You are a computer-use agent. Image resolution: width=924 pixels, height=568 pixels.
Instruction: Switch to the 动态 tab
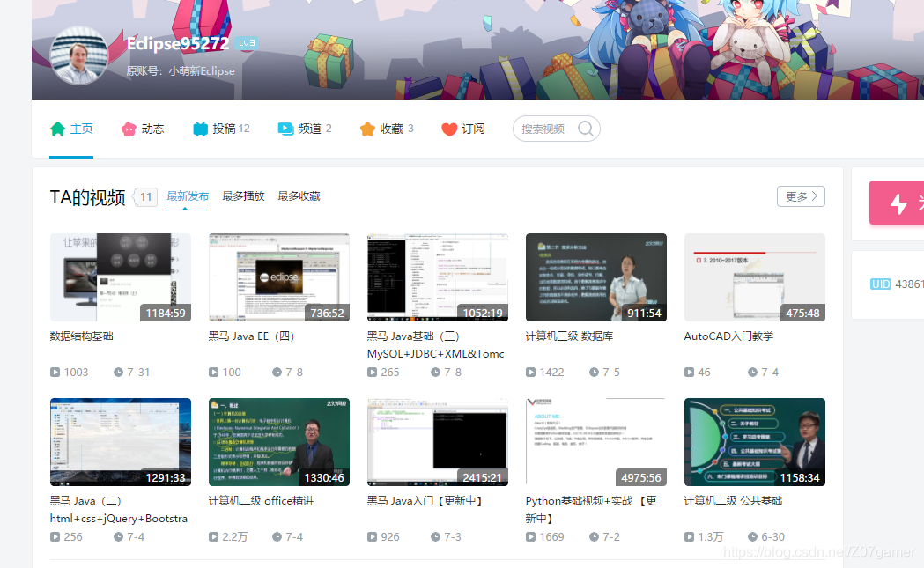click(143, 129)
